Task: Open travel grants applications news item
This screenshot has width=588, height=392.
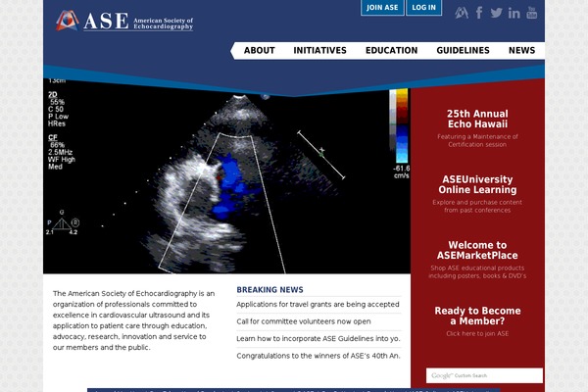Action: 318,304
